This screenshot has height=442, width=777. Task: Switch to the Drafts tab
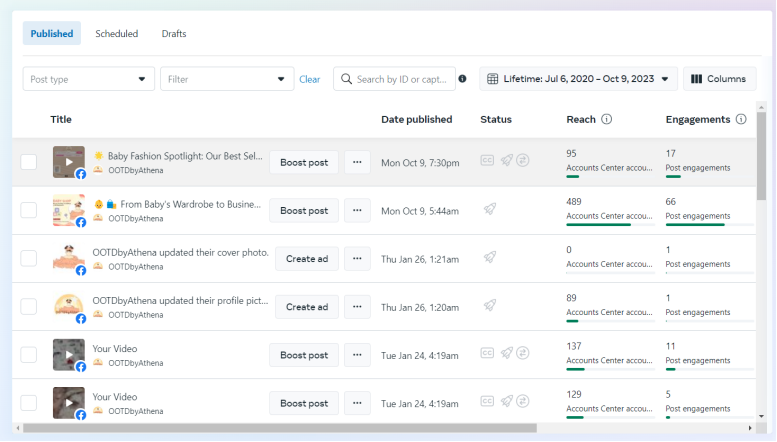click(174, 34)
